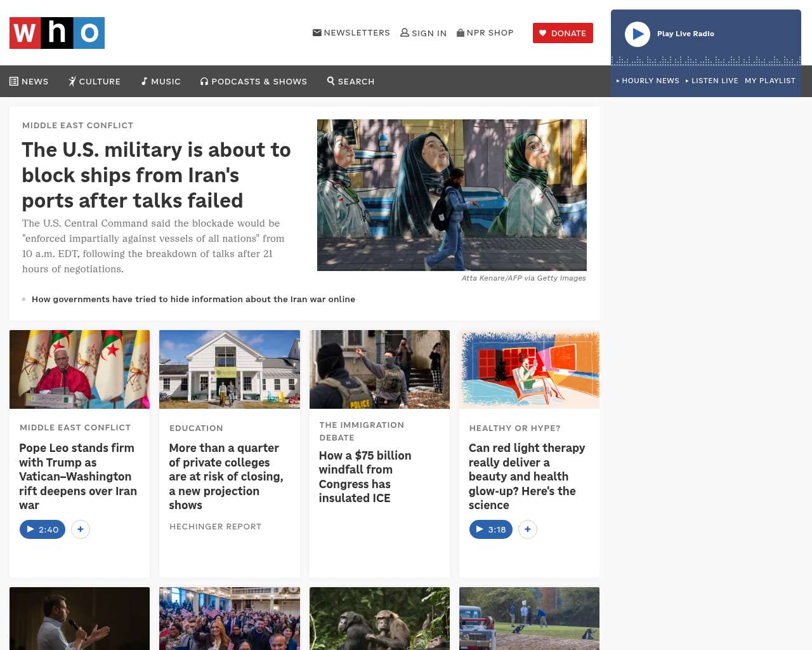812x650 pixels.
Task: Click the Podcasts headphones icon
Action: point(204,81)
